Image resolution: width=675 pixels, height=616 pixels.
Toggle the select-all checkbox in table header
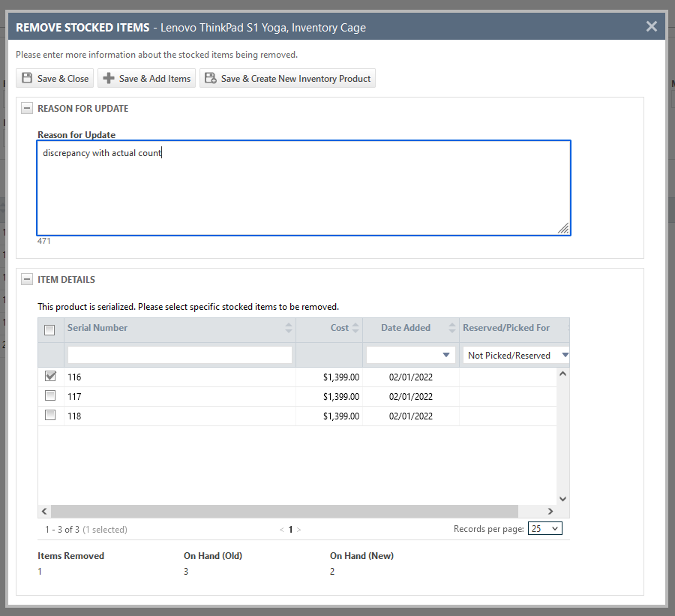point(49,330)
